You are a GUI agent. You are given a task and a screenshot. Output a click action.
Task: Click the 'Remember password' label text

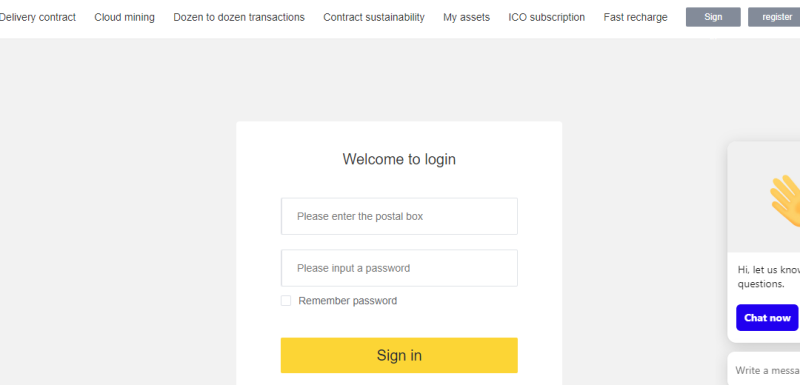point(347,301)
